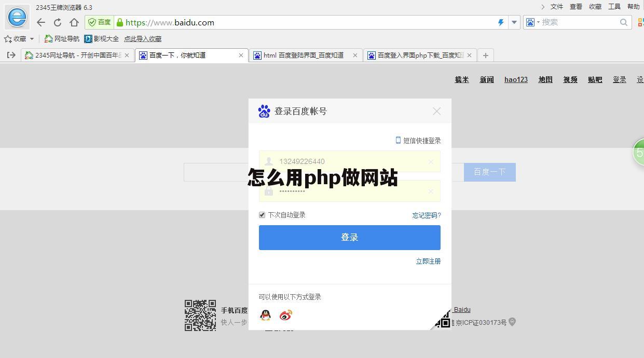Open the 文件 menu
Image resolution: width=644 pixels, height=358 pixels.
click(557, 7)
